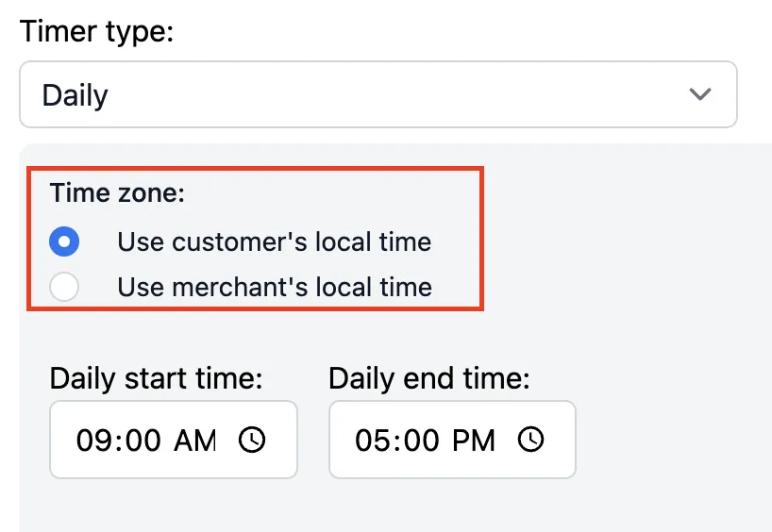
Task: Select the merchant's local time radio button
Action: (64, 287)
